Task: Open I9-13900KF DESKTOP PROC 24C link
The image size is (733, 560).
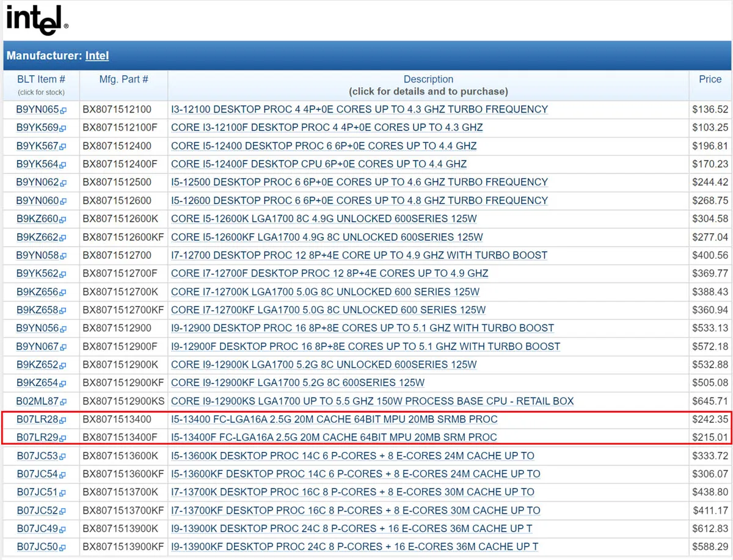Action: (355, 547)
